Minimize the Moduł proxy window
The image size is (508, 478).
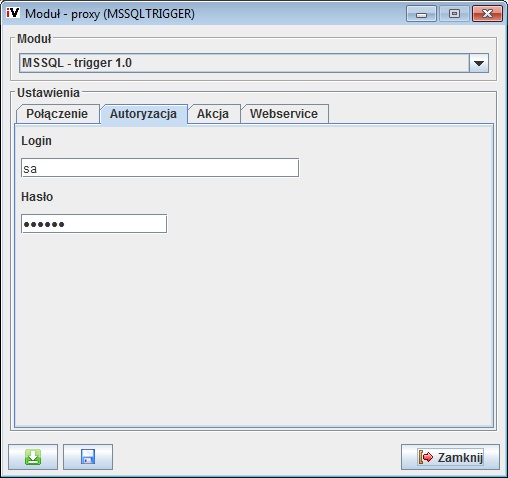421,14
